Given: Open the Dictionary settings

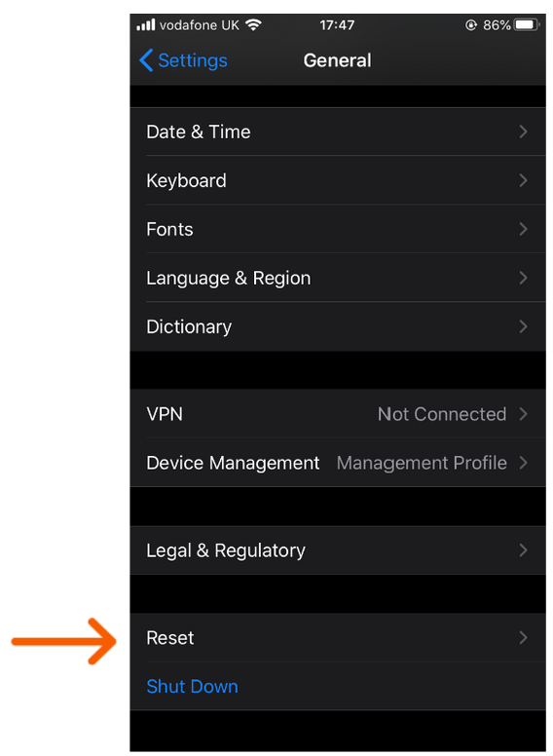Looking at the screenshot, I should pos(338,326).
